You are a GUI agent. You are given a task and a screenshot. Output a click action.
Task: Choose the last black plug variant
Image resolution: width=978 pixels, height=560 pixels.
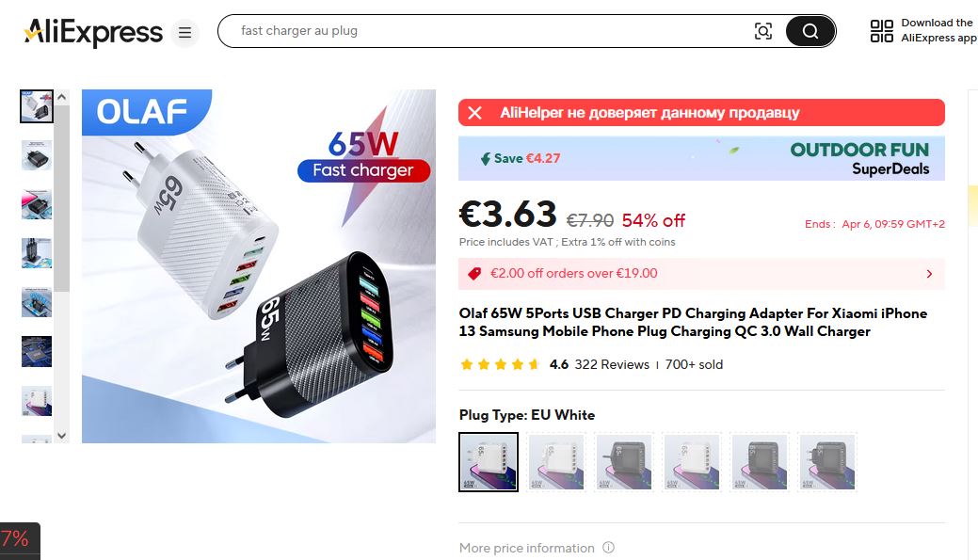pyautogui.click(x=827, y=462)
